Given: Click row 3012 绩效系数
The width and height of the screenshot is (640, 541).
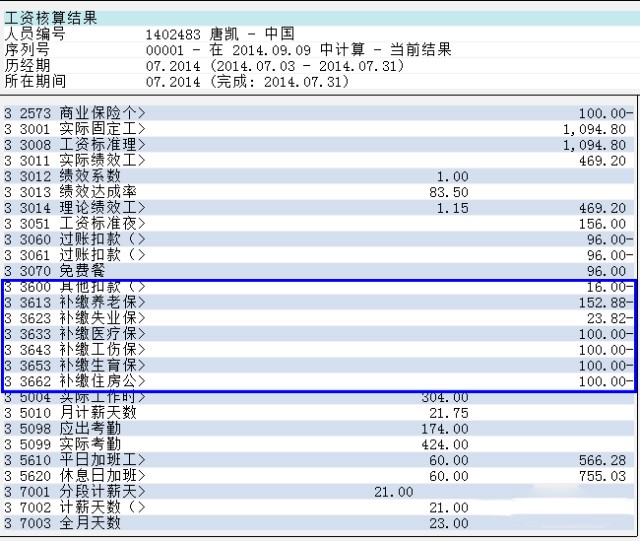Looking at the screenshot, I should pyautogui.click(x=98, y=177).
